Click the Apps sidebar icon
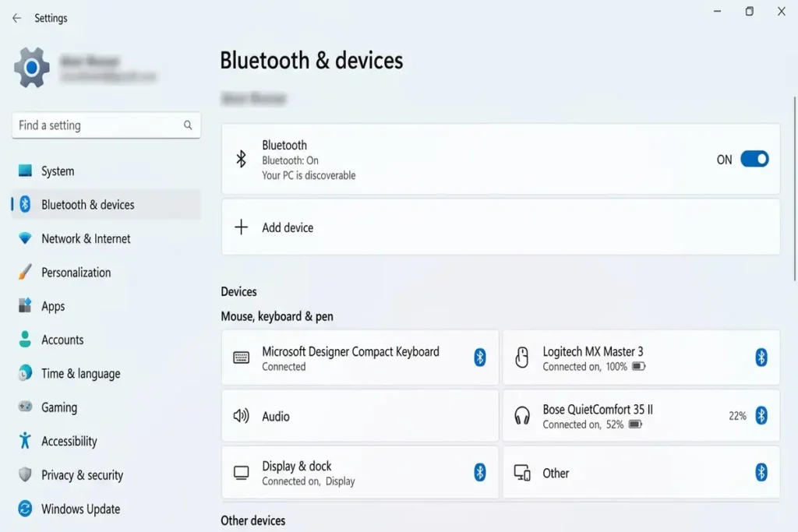Image resolution: width=798 pixels, height=532 pixels. (x=25, y=305)
